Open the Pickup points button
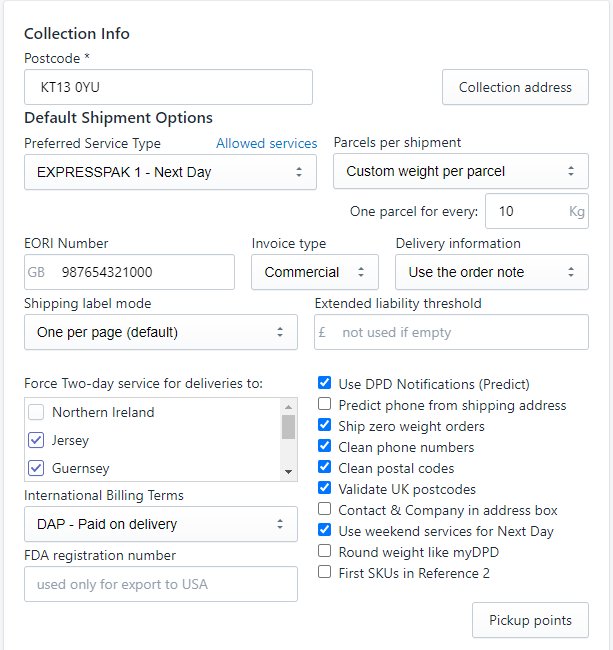 (x=530, y=620)
